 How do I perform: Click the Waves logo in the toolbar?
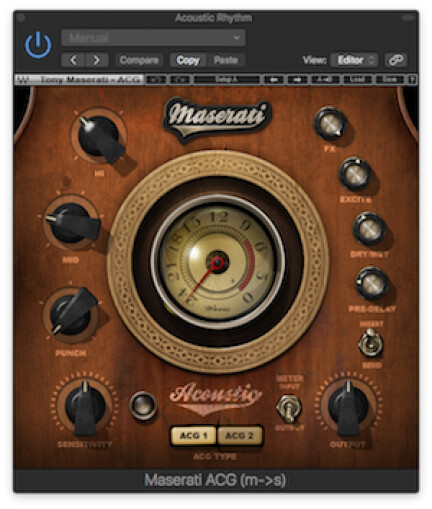coord(23,80)
